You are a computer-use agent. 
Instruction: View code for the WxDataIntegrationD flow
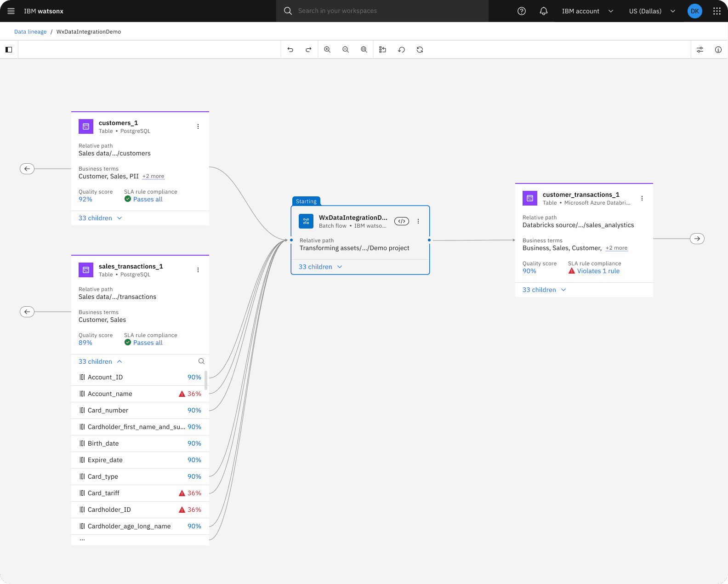(x=402, y=221)
